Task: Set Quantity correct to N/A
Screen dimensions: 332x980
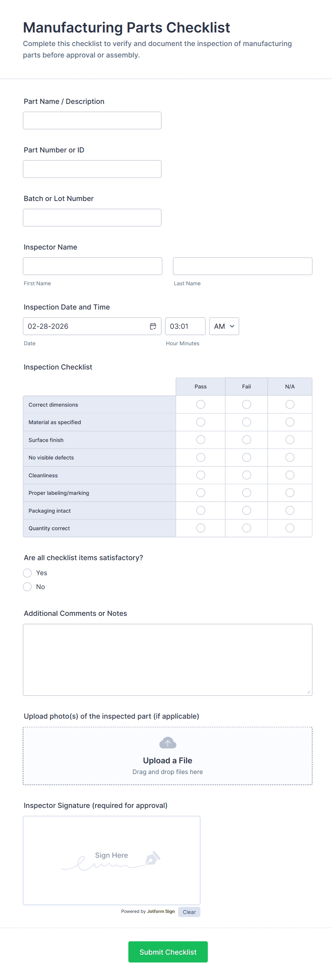Action: pyautogui.click(x=290, y=528)
